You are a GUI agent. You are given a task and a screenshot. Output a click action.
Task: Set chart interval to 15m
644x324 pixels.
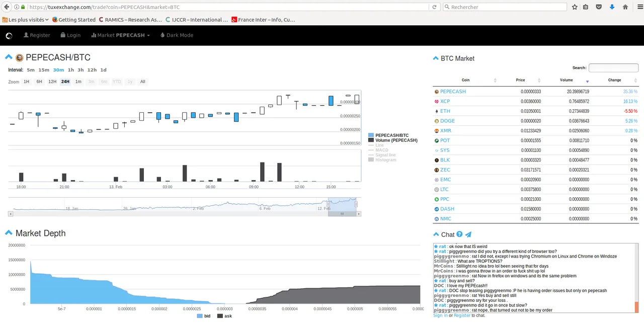pyautogui.click(x=44, y=70)
